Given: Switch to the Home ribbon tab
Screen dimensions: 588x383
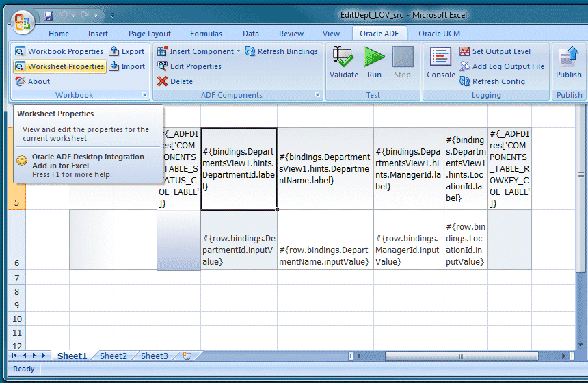Looking at the screenshot, I should pyautogui.click(x=59, y=34).
